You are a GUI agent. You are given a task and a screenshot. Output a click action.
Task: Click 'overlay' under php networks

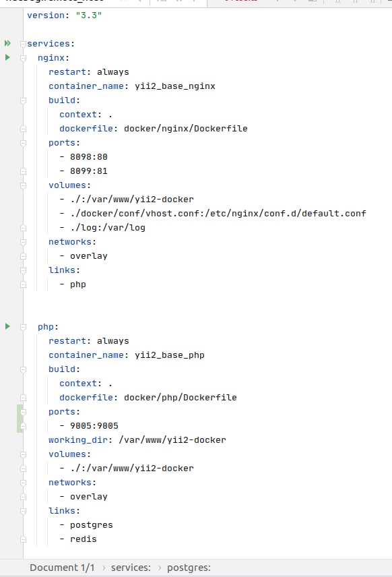89,497
